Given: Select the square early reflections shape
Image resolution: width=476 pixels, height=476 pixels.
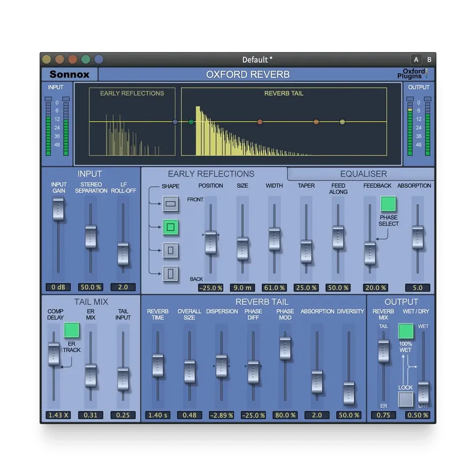Looking at the screenshot, I should (x=171, y=227).
